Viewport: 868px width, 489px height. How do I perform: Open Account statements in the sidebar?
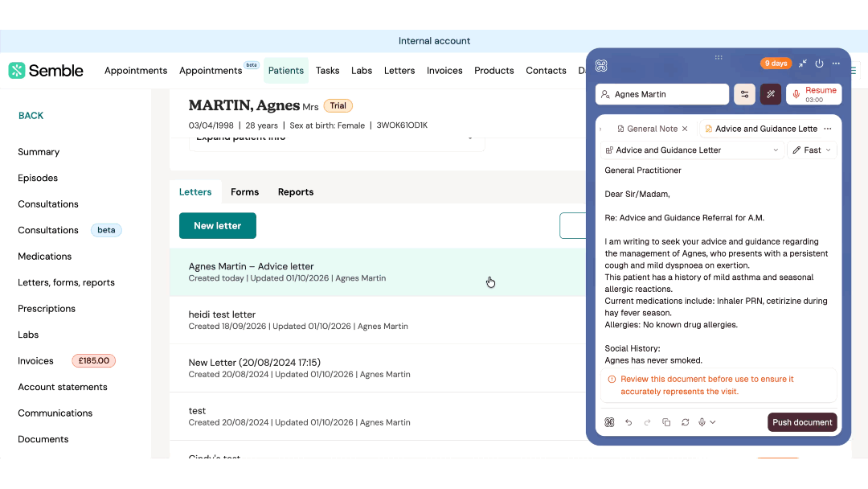[63, 387]
